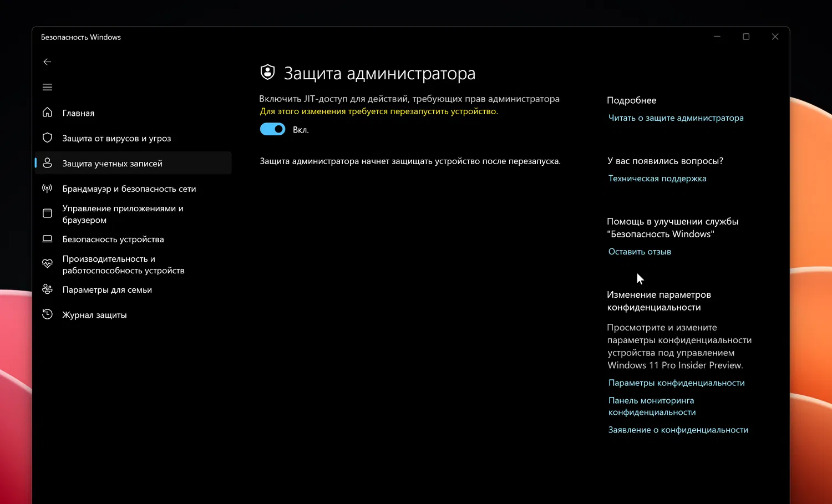
Task: Click the Подробнее heading
Action: [x=631, y=100]
